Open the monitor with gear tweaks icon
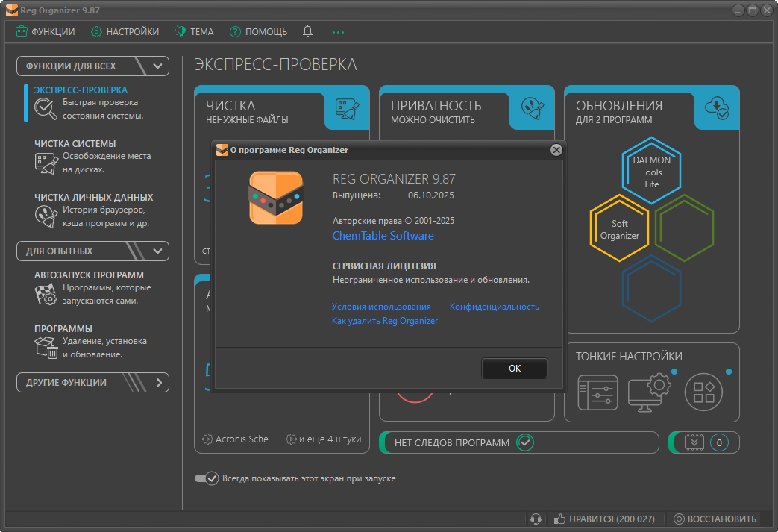Viewport: 778px width, 532px height. tap(650, 392)
